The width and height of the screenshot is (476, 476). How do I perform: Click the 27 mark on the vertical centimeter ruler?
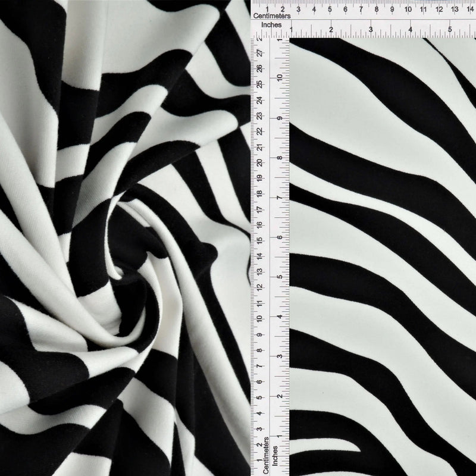(x=260, y=53)
